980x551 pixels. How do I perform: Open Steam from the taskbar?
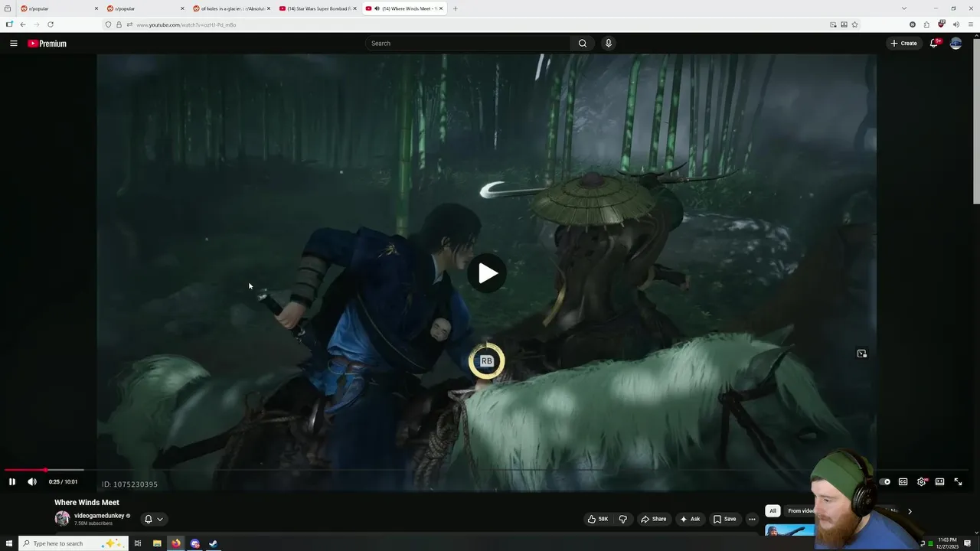coord(214,543)
